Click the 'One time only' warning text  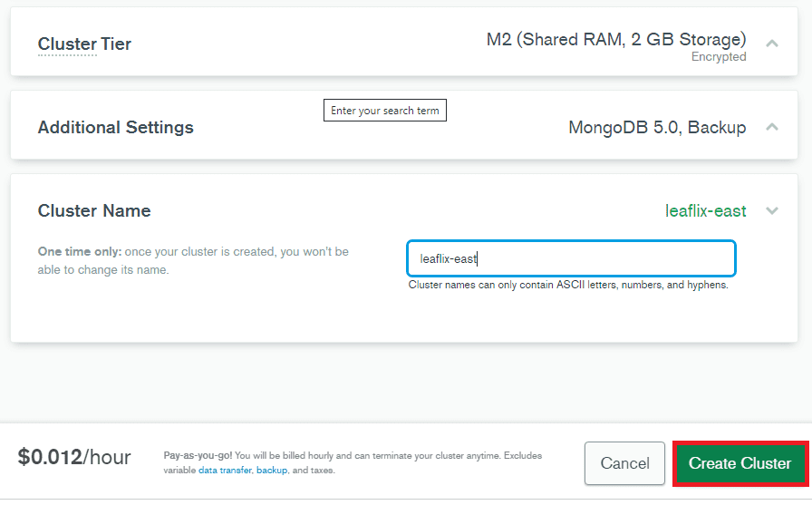[193, 260]
